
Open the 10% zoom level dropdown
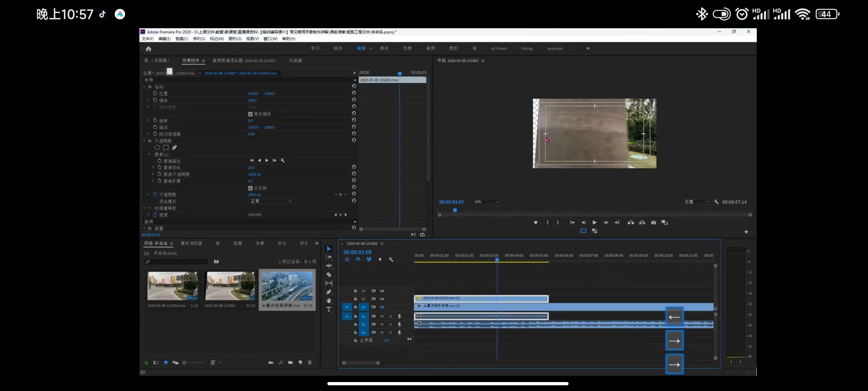coord(486,202)
